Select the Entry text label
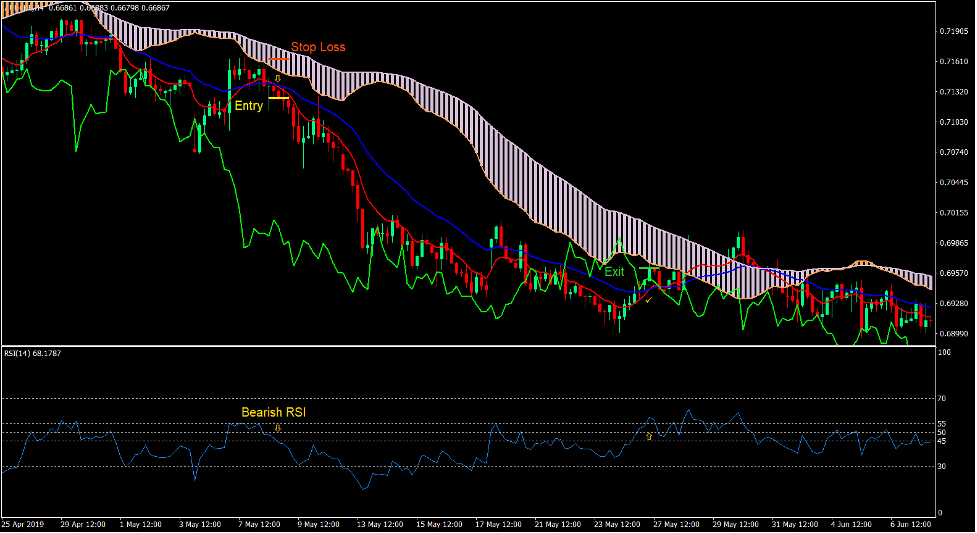This screenshot has height=533, width=977. (248, 106)
